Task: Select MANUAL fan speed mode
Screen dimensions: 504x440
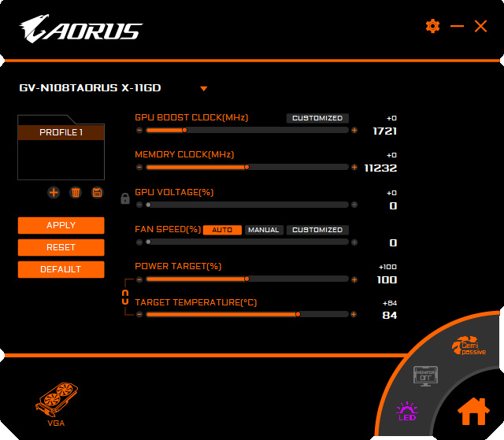Action: click(264, 230)
